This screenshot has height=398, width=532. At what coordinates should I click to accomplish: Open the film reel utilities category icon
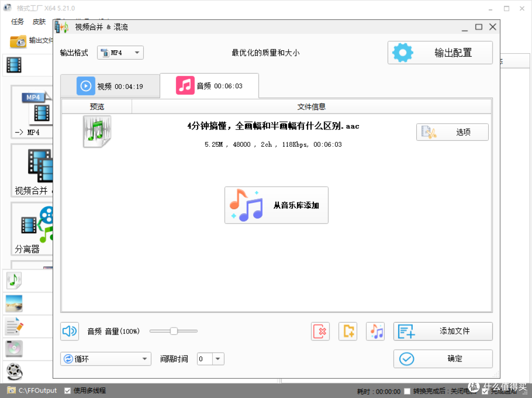14,371
